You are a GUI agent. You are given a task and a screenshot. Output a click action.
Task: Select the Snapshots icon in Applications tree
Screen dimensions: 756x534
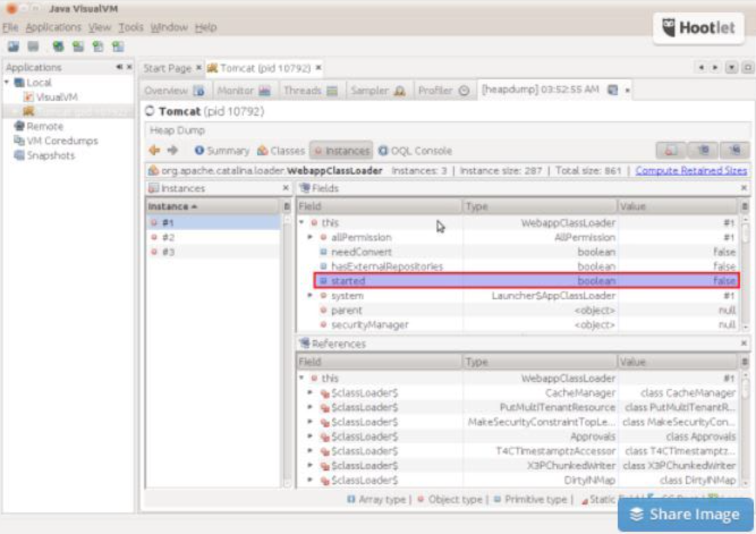(x=19, y=155)
